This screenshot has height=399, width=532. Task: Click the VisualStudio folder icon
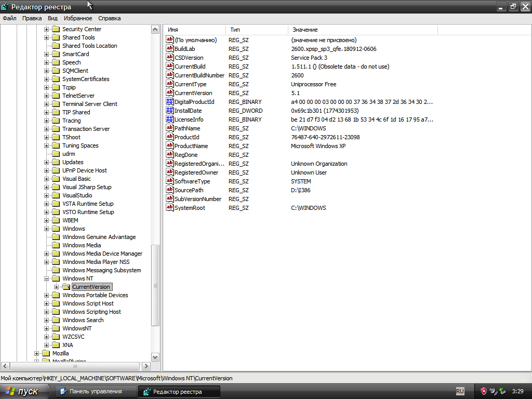(56, 195)
